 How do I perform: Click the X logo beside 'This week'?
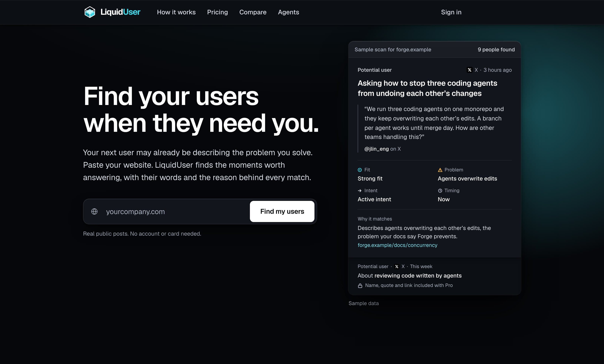[397, 266]
